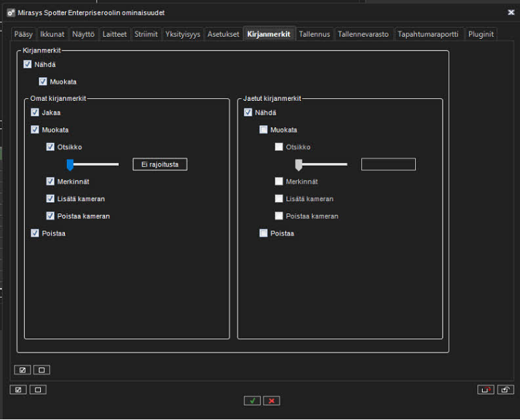Open the Yksityisyys tab
This screenshot has height=420, width=520.
[x=182, y=34]
